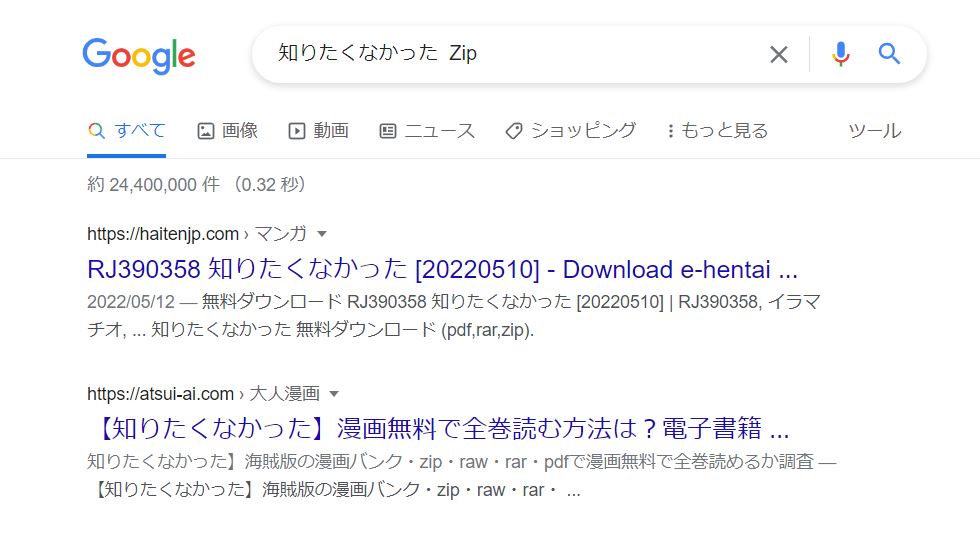Open the ショッピング tab
Screen dimensions: 980x538
[x=571, y=131]
